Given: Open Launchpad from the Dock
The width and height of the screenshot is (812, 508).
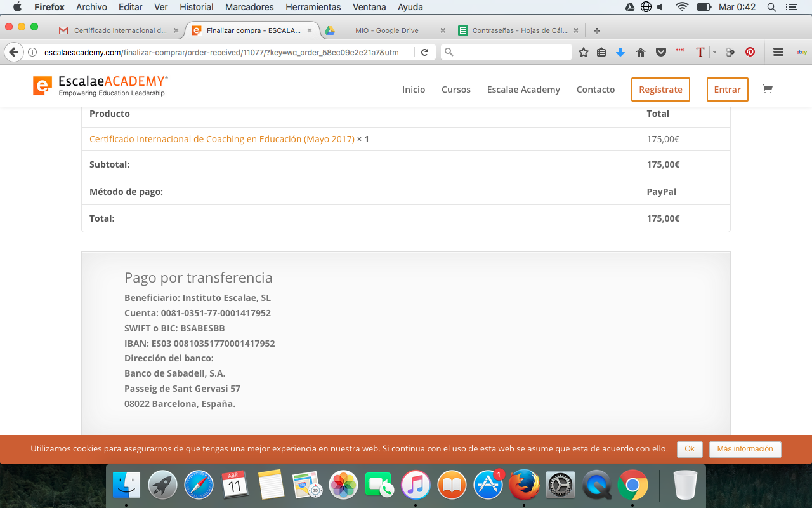Looking at the screenshot, I should click(x=162, y=485).
